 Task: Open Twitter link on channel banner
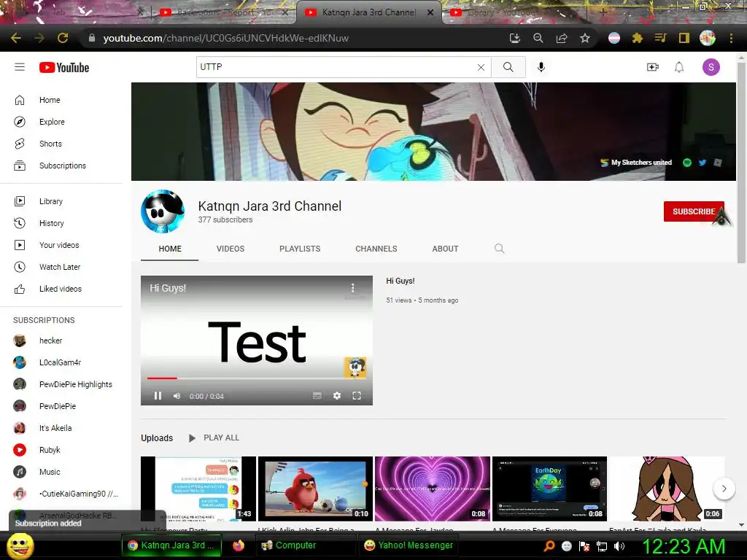click(703, 163)
